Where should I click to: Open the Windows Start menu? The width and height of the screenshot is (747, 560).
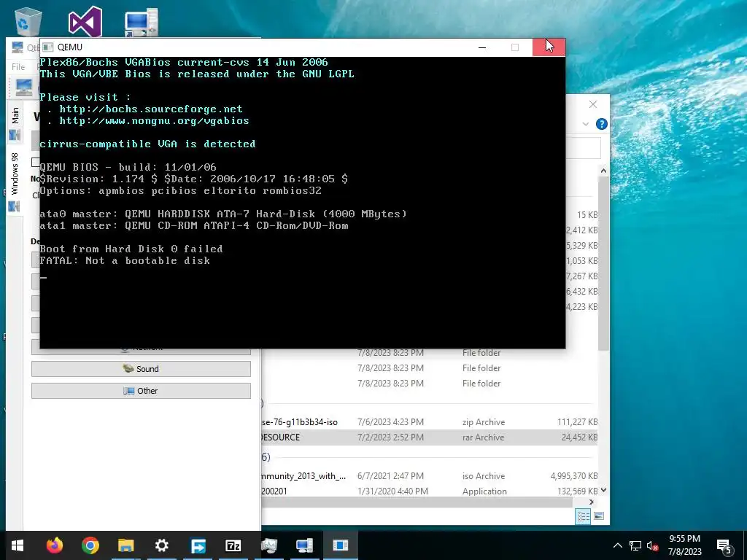18,545
